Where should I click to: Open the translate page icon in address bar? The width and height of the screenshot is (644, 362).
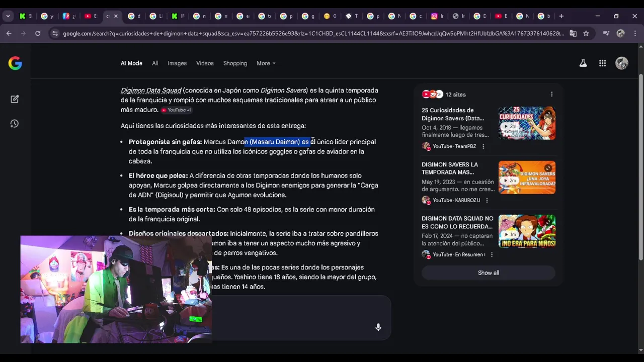click(573, 33)
